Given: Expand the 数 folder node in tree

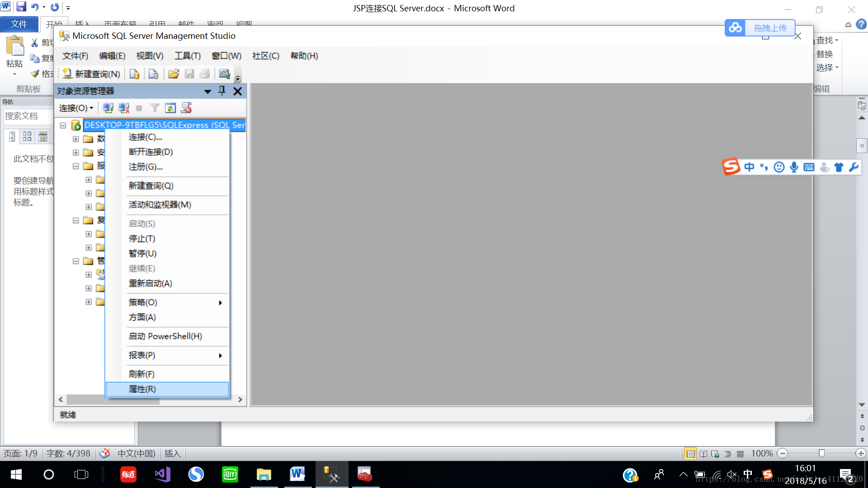Looking at the screenshot, I should pyautogui.click(x=76, y=139).
